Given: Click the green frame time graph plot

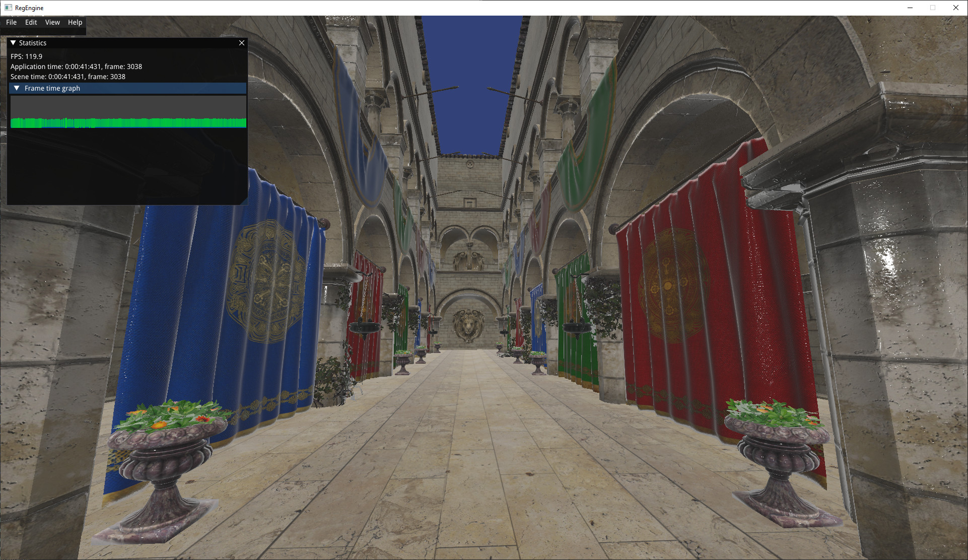Looking at the screenshot, I should 128,122.
